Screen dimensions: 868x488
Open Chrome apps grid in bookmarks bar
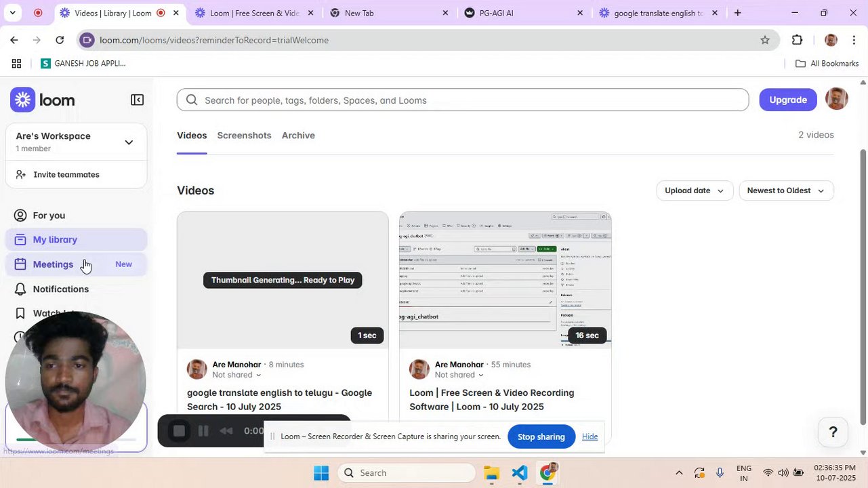coord(16,64)
